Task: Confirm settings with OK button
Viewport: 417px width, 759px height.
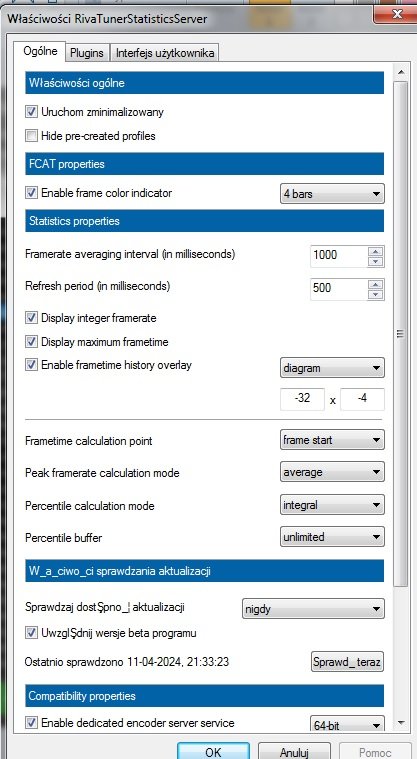Action: click(x=214, y=751)
